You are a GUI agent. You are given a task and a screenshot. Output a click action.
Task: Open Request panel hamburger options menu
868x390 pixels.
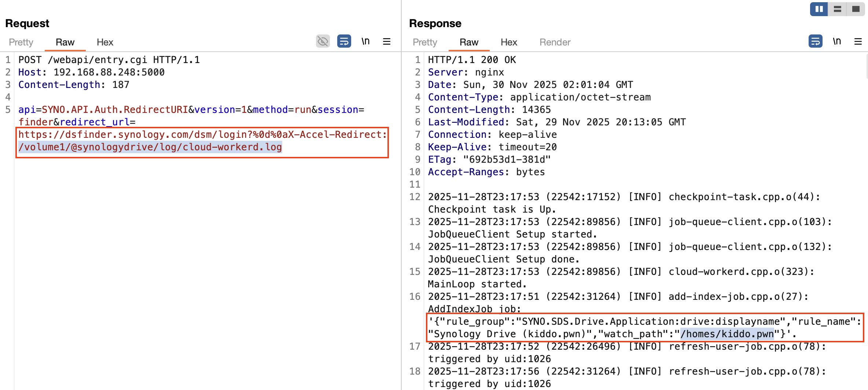coord(387,41)
